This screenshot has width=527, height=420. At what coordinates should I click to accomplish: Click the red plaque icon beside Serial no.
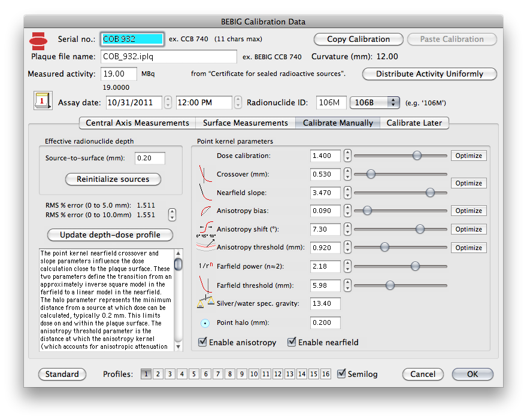tap(38, 41)
